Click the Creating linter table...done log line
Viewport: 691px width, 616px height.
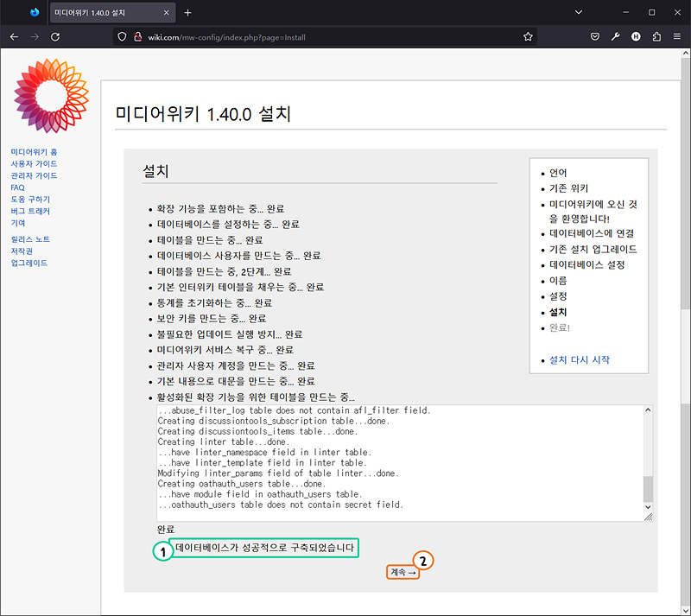coord(224,441)
